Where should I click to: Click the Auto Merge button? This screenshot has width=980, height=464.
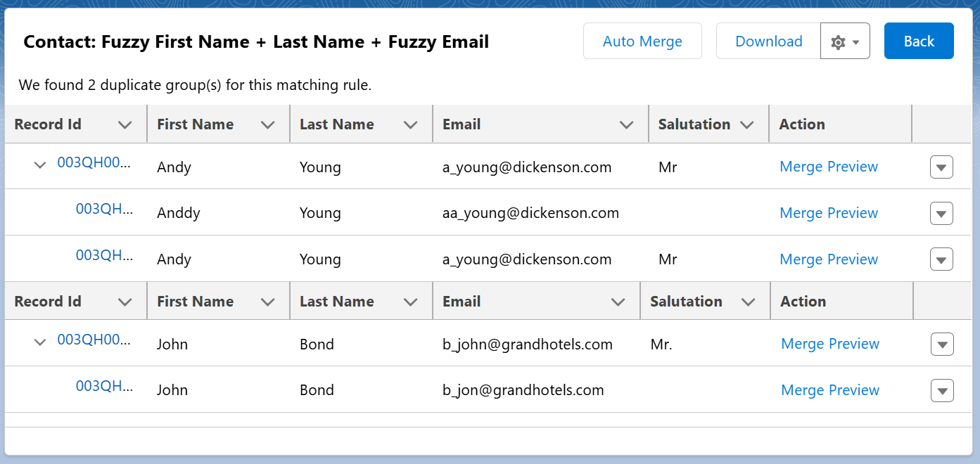pos(642,41)
